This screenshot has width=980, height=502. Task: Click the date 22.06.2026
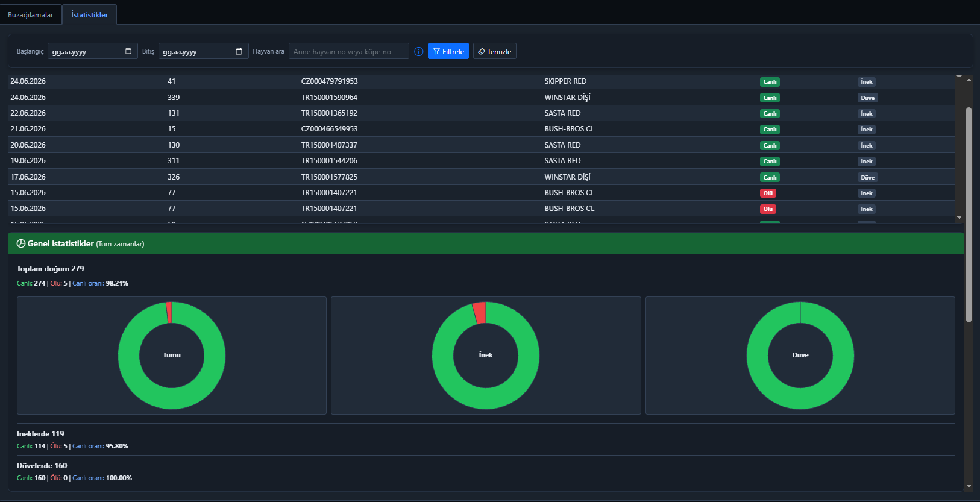click(28, 113)
